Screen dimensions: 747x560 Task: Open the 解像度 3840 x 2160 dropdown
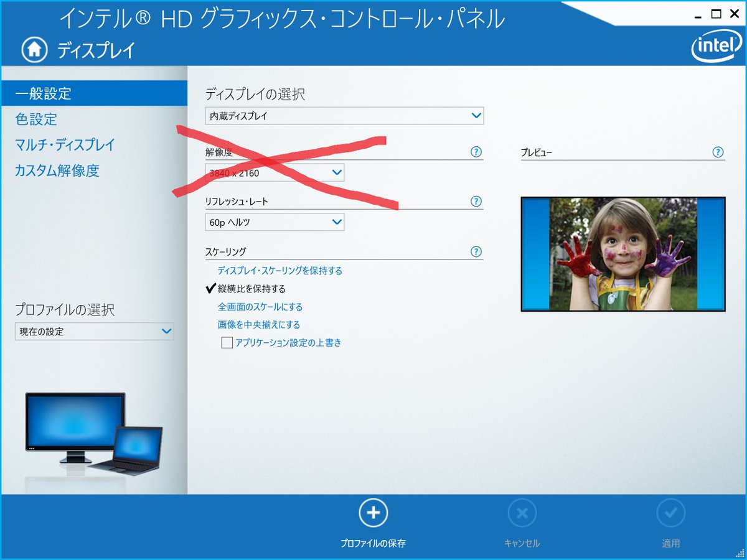[x=275, y=172]
